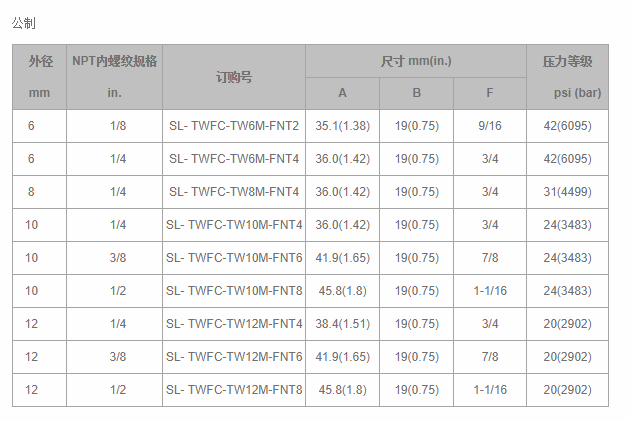Click the 31(4499) pressure rating cell
Viewport: 630px width, 421px height.
[x=567, y=192]
